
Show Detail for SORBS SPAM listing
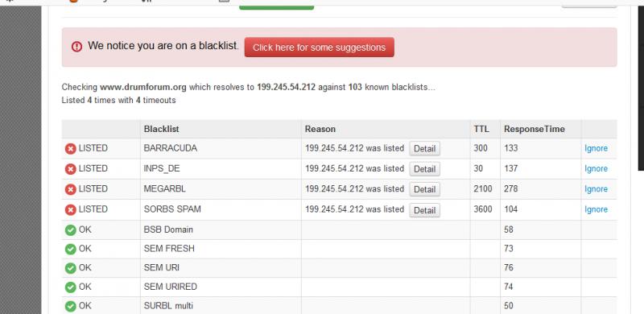(x=424, y=210)
